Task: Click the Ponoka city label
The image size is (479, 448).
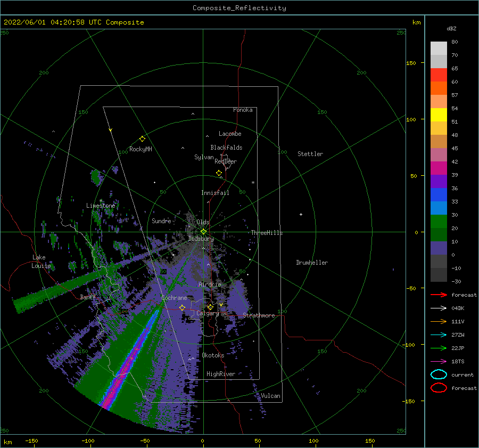Action: [x=243, y=110]
